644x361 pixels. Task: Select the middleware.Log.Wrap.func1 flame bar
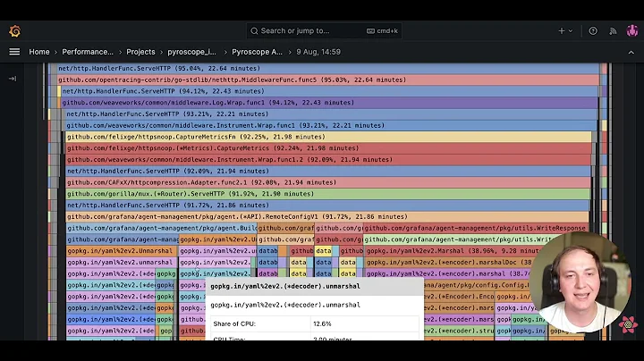coord(329,103)
